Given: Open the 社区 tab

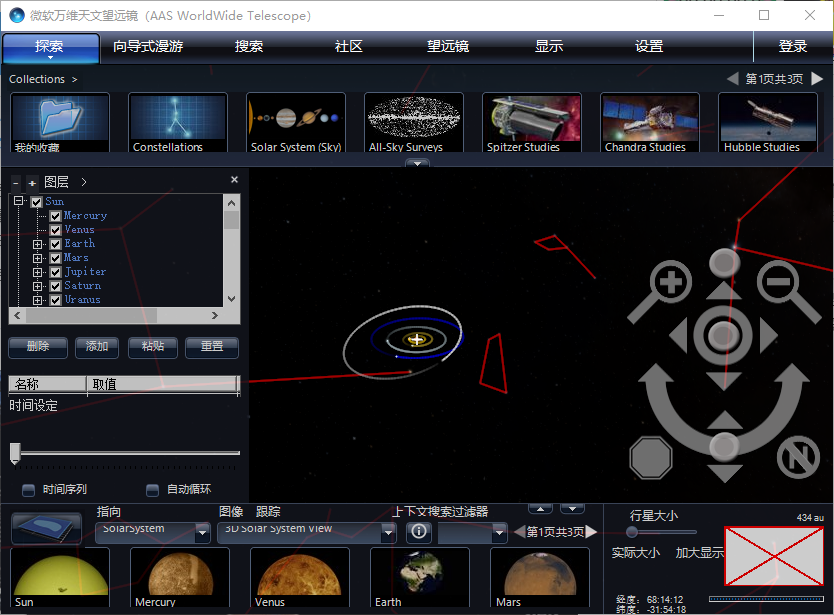Looking at the screenshot, I should pyautogui.click(x=348, y=46).
